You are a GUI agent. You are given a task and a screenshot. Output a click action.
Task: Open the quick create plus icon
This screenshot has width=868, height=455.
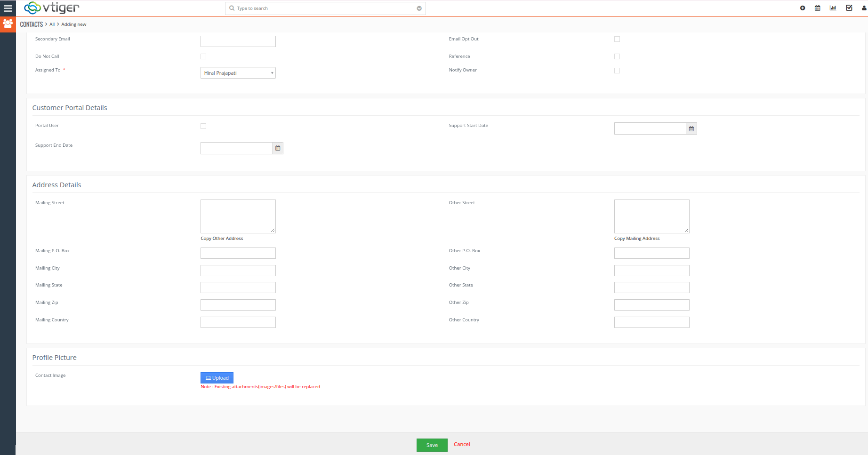[x=803, y=8]
